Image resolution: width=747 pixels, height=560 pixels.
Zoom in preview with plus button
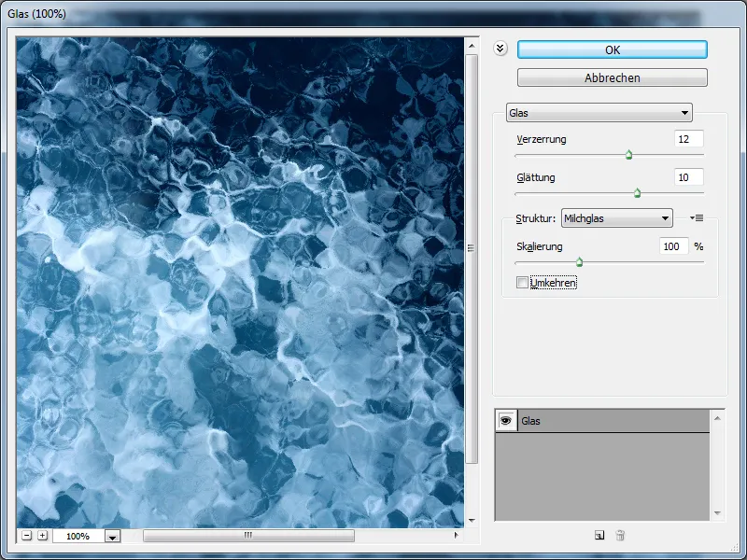point(42,536)
